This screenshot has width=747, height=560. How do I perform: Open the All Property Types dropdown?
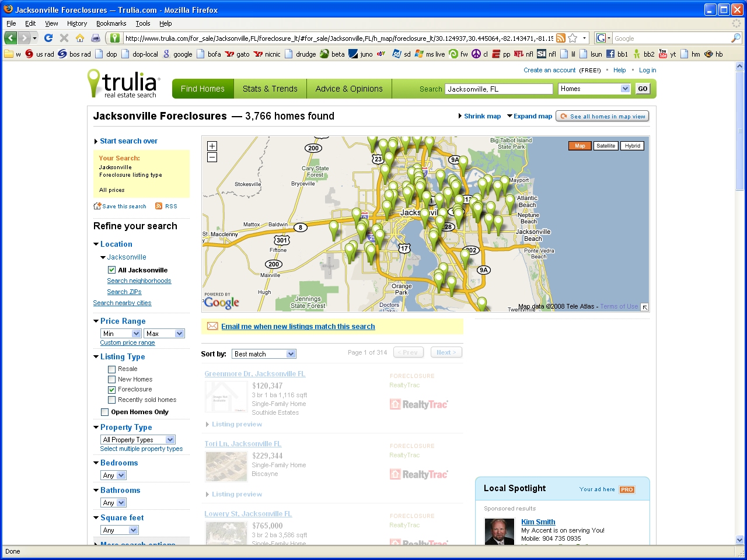pyautogui.click(x=138, y=440)
